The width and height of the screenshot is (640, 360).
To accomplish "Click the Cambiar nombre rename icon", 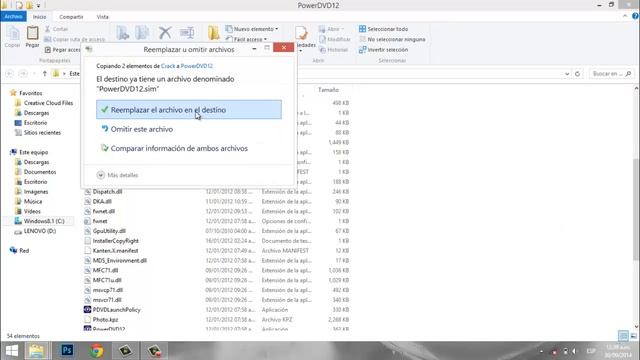I will 187,33.
